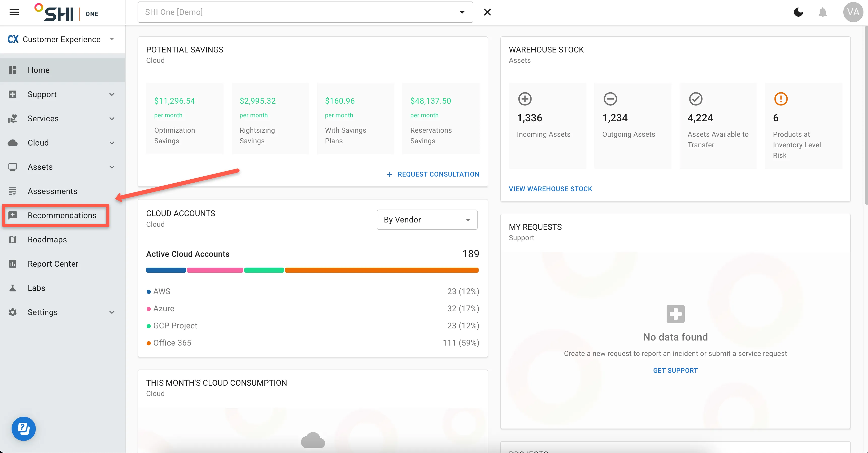Screen dimensions: 868x453
Task: Open the VA user avatar menu
Action: coord(853,12)
